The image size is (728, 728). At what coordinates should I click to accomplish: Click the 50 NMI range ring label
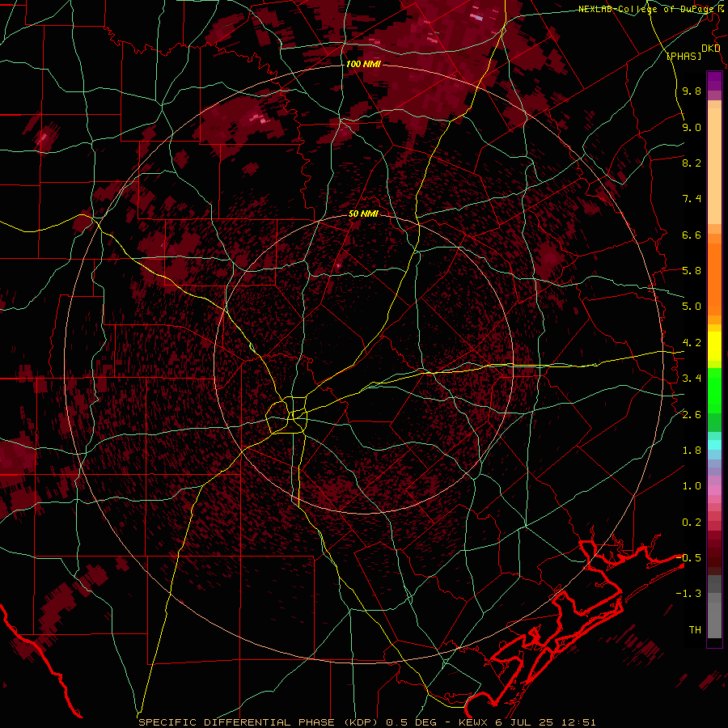(x=363, y=214)
